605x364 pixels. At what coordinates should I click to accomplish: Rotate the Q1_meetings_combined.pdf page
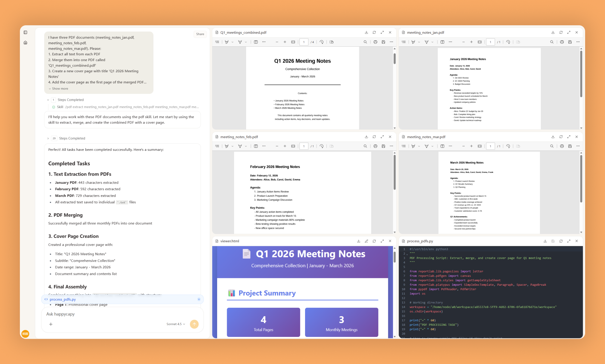[322, 42]
